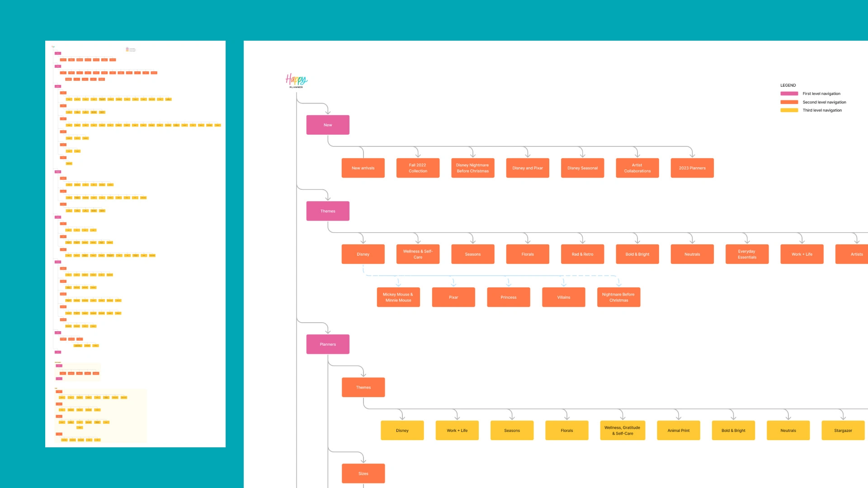Click the LEGEND heading text
Image resolution: width=868 pixels, height=488 pixels.
[788, 85]
